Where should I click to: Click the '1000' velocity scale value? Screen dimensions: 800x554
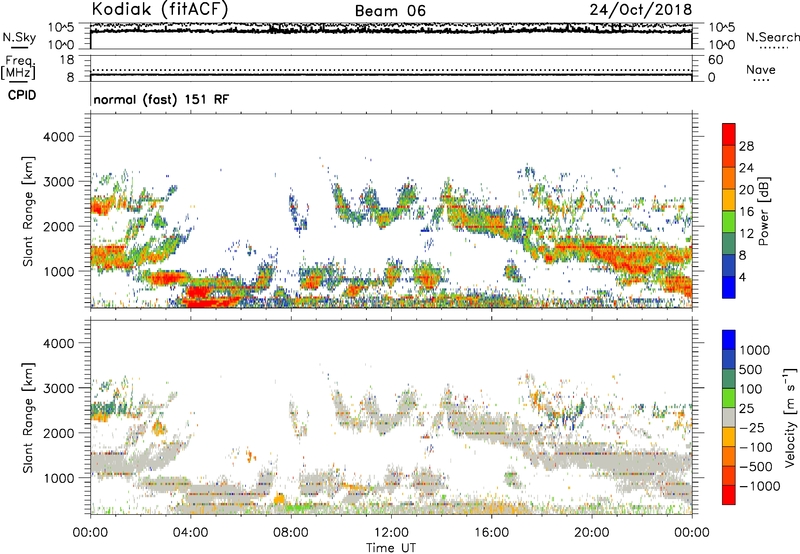pos(755,350)
